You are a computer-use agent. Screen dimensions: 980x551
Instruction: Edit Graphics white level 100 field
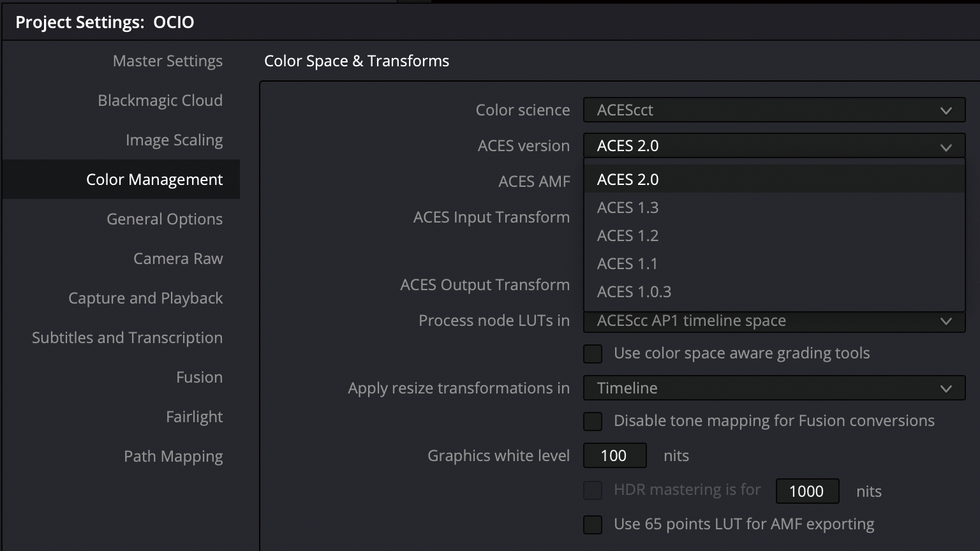tap(614, 455)
